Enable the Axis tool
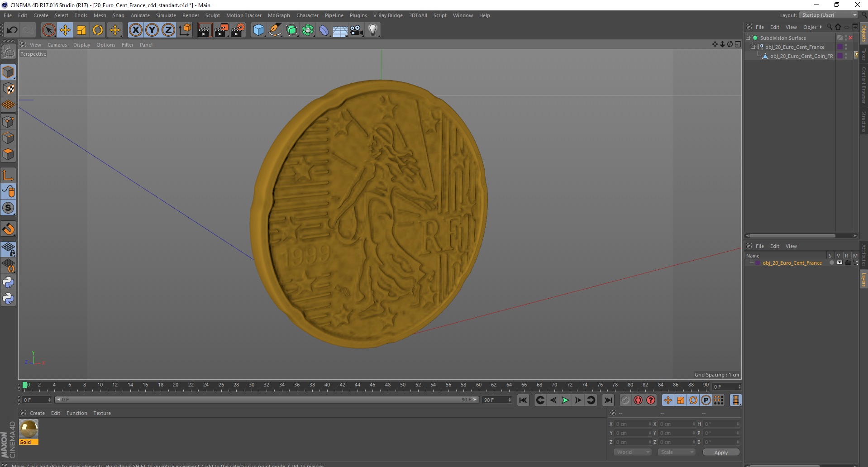The image size is (868, 467). click(x=8, y=175)
